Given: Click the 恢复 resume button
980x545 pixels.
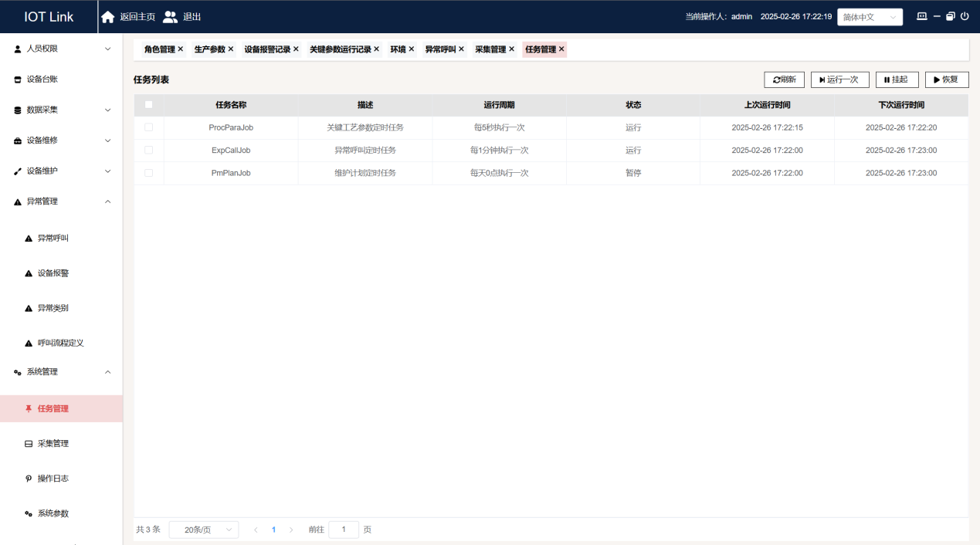Looking at the screenshot, I should [947, 80].
